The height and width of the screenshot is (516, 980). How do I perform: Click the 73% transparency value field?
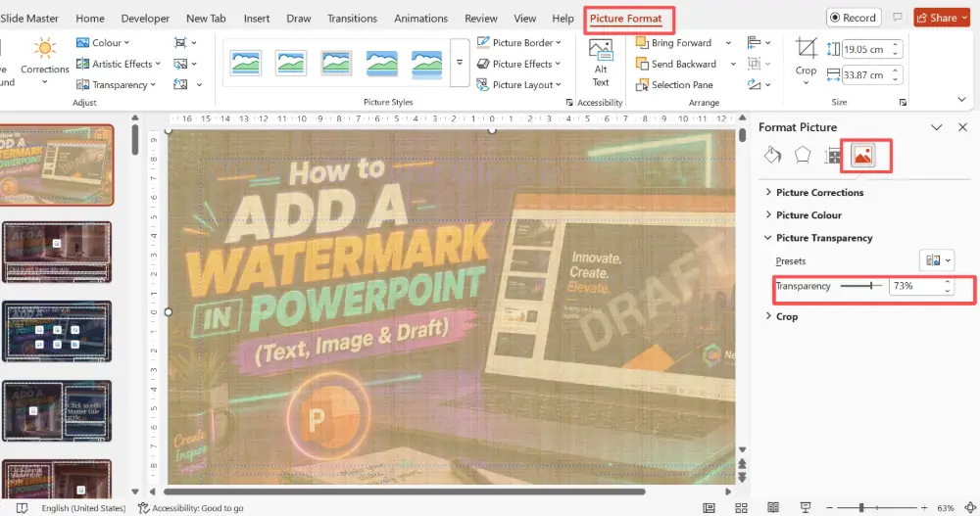[x=915, y=286]
